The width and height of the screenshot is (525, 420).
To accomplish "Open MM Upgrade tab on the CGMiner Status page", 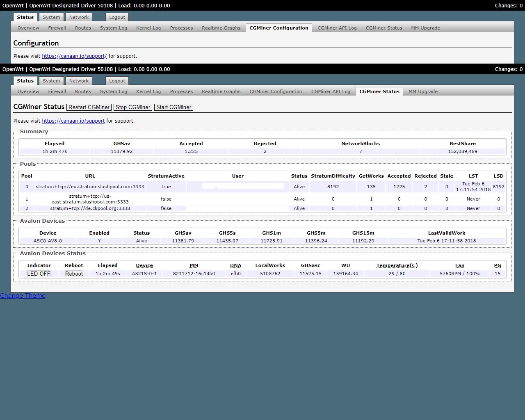I will pyautogui.click(x=423, y=91).
